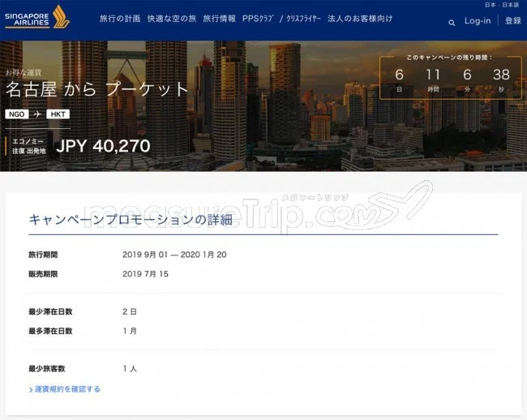Click the 名古屋 から プーケット heading
Screen dimensions: 527x420
[96, 89]
